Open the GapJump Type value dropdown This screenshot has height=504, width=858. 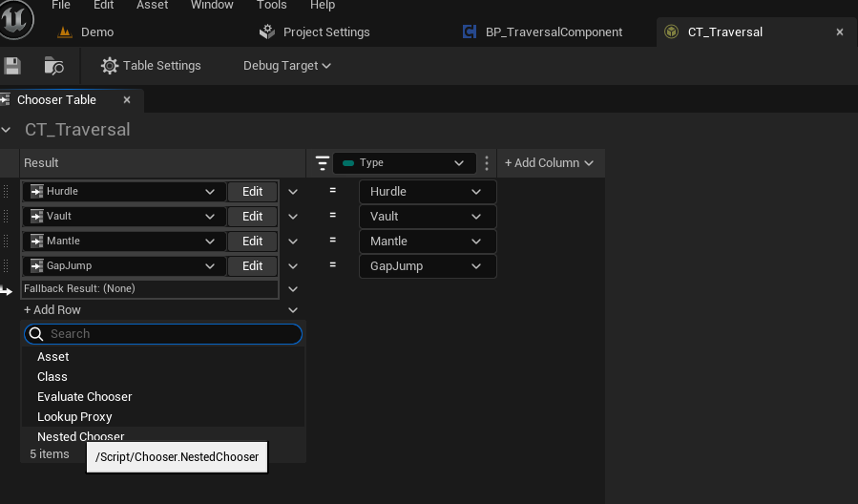(428, 266)
